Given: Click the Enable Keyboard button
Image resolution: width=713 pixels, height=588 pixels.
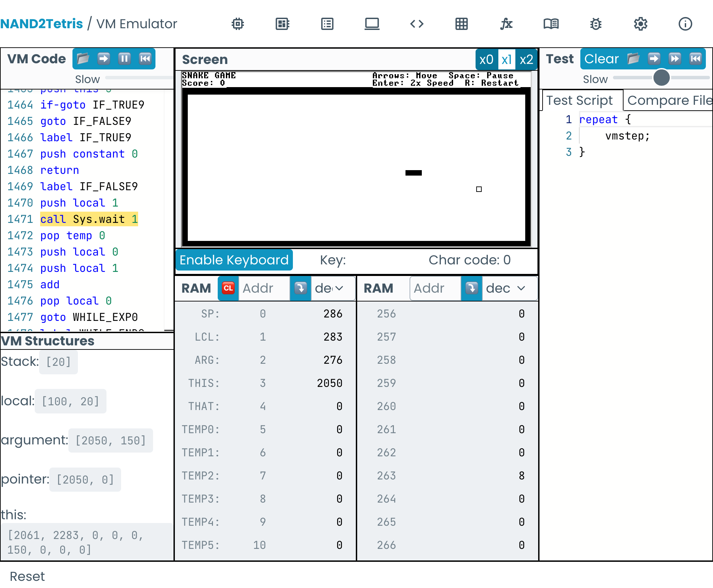Looking at the screenshot, I should (x=234, y=260).
